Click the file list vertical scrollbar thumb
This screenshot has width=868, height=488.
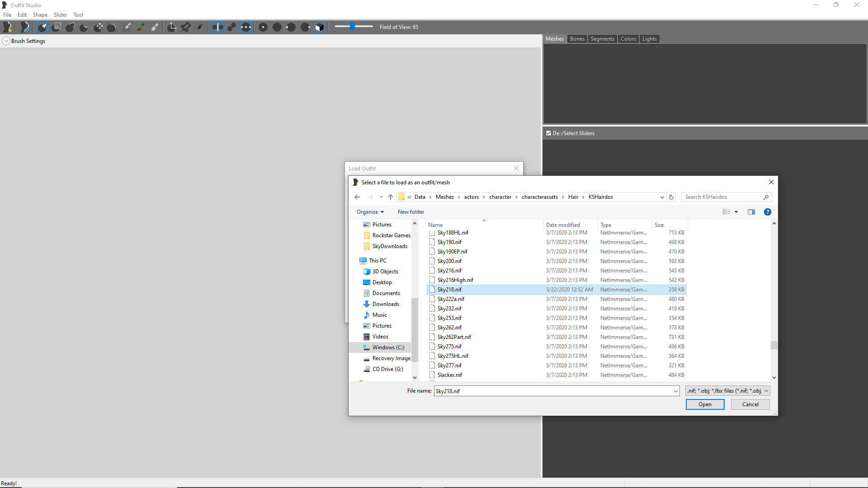click(774, 345)
